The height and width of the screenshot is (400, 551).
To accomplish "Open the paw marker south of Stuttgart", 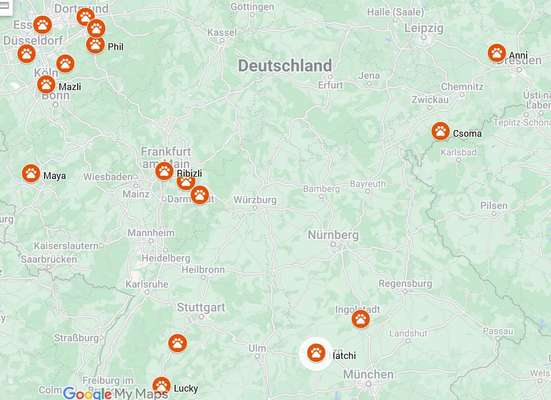I will (177, 343).
